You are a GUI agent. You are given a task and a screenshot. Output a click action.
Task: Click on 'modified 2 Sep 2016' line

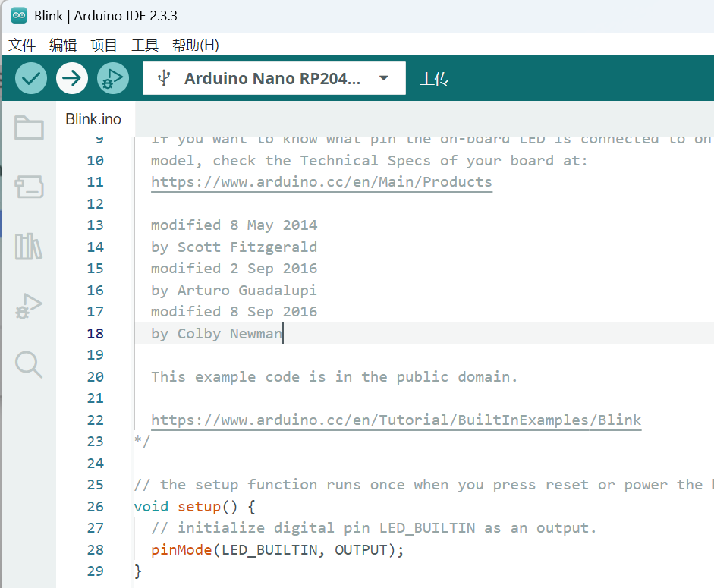pos(234,269)
